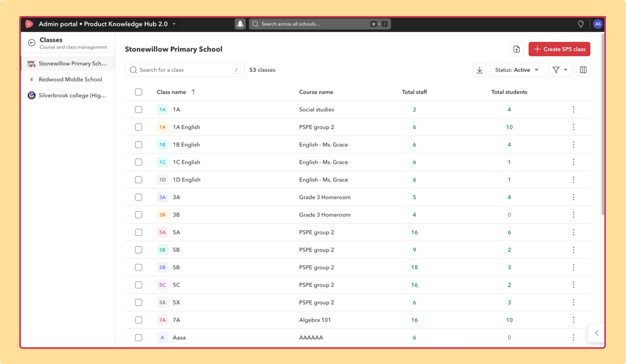The height and width of the screenshot is (364, 626).
Task: Open the 1D English class name
Action: click(x=187, y=180)
